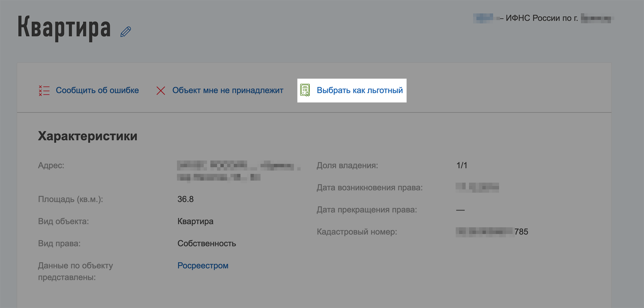Click the blurred Дата возникновения права value
Image resolution: width=644 pixels, height=308 pixels.
tap(477, 187)
